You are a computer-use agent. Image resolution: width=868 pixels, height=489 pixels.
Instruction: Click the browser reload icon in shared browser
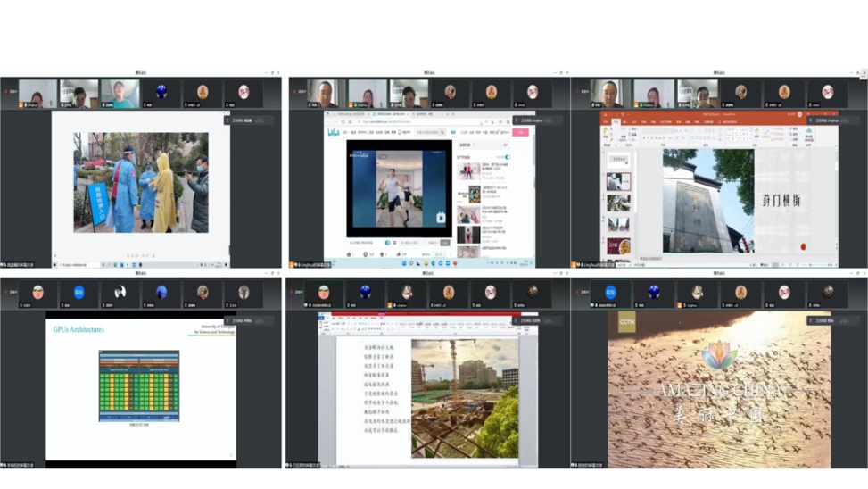[x=344, y=121]
